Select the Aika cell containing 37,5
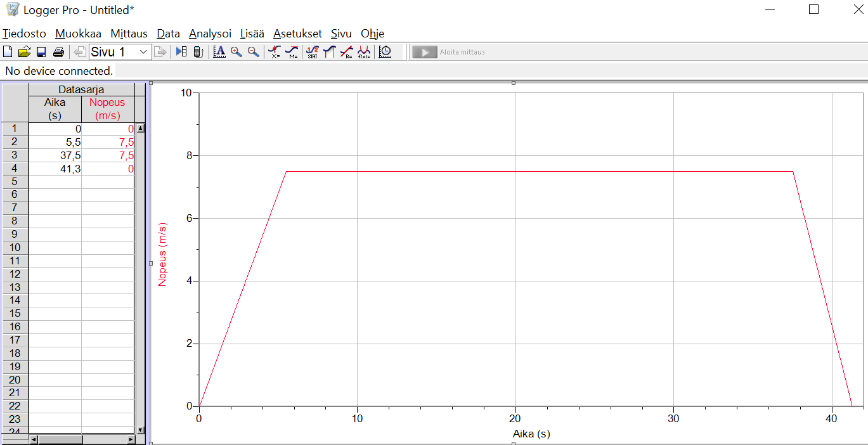 55,155
